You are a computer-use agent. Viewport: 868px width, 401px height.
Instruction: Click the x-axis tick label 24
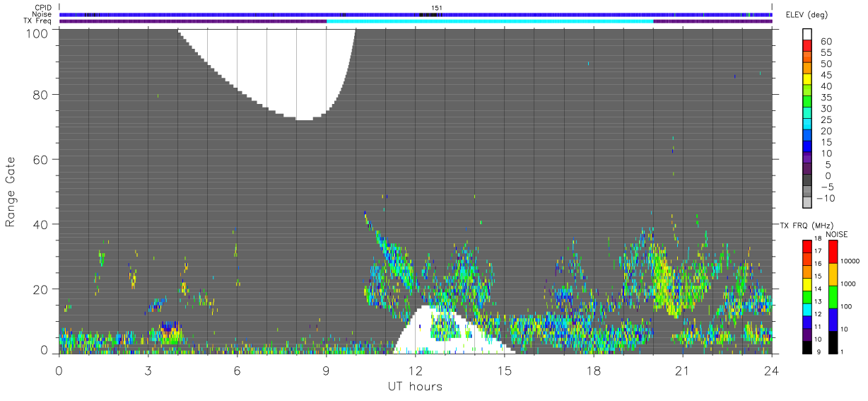click(x=772, y=370)
